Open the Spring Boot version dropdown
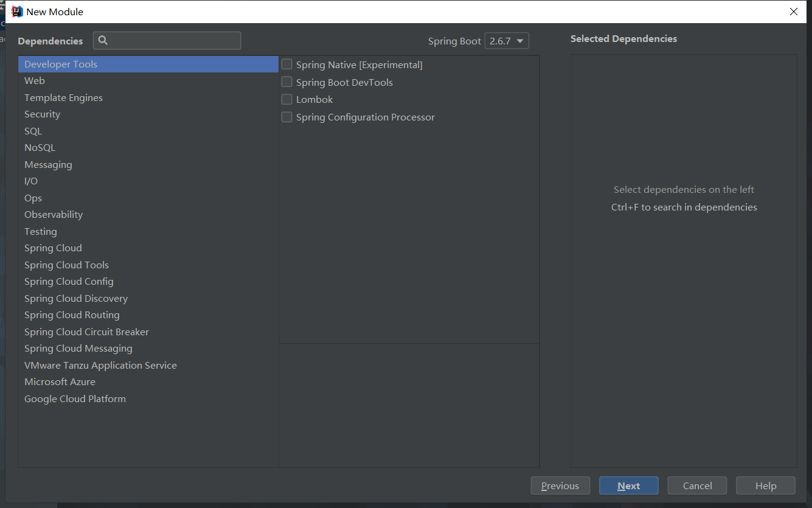This screenshot has height=508, width=812. 507,41
